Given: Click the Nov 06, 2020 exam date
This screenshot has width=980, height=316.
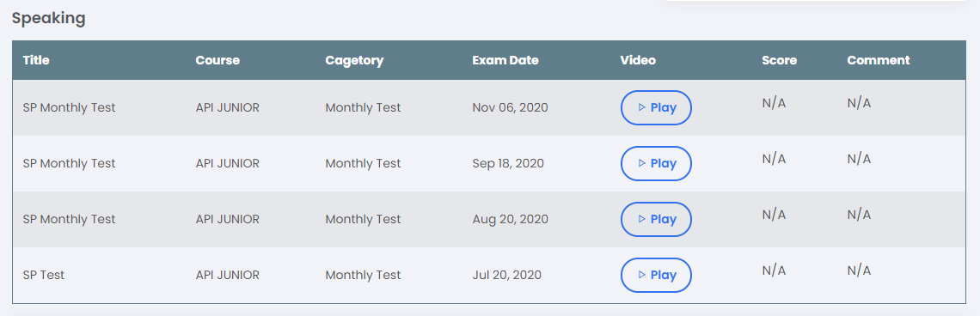Looking at the screenshot, I should pyautogui.click(x=510, y=107).
